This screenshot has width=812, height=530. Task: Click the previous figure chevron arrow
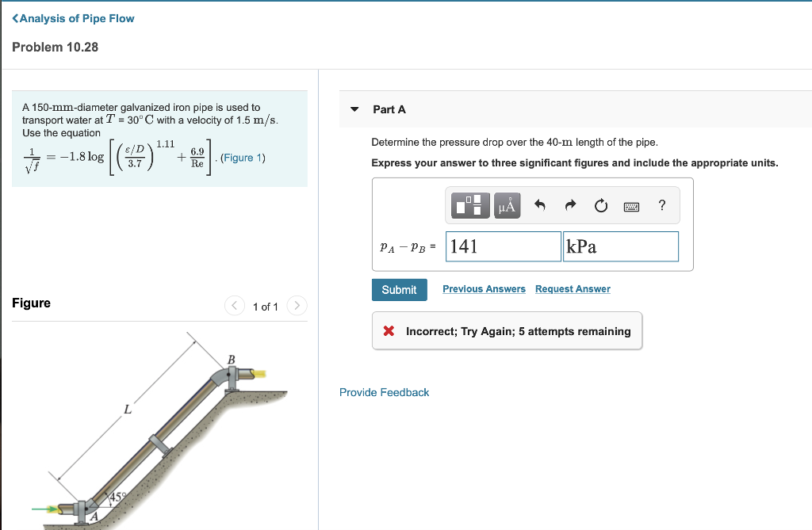coord(234,305)
